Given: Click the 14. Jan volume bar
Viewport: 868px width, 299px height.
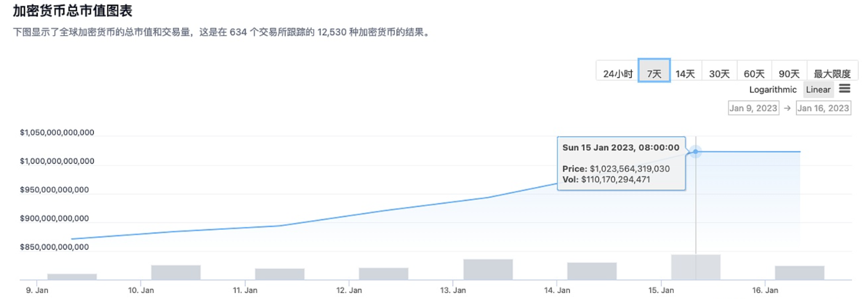Looking at the screenshot, I should pyautogui.click(x=592, y=271).
